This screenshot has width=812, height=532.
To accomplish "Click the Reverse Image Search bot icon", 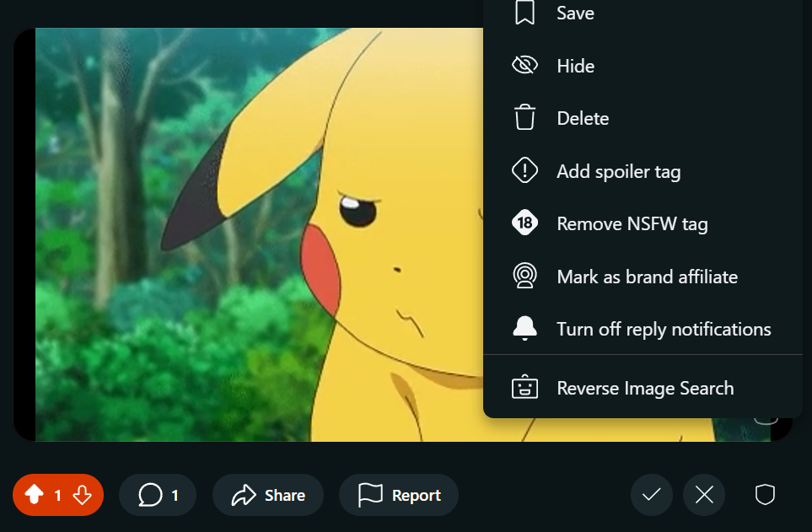I will click(x=524, y=387).
